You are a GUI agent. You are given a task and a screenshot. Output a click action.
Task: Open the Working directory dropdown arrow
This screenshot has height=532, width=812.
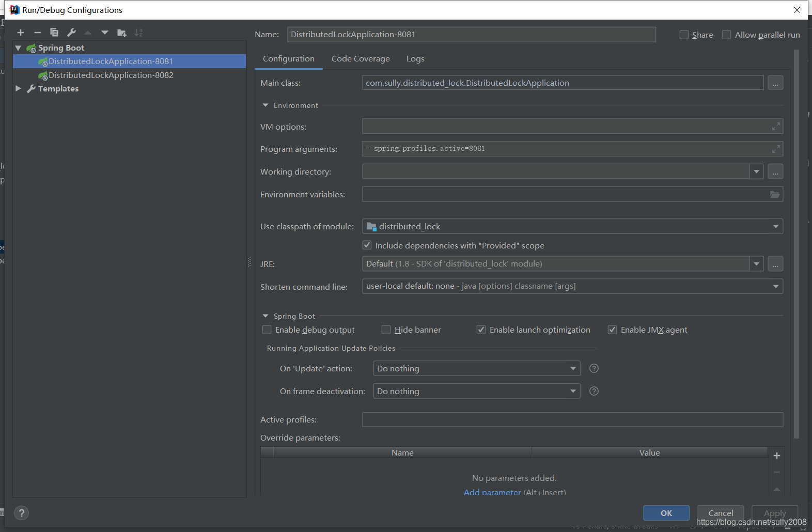tap(757, 171)
